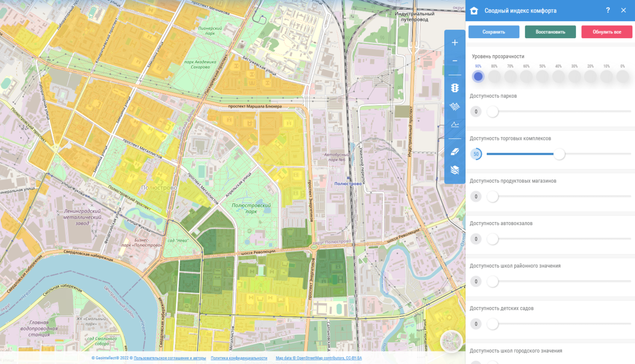This screenshot has height=364, width=635.
Task: Click the Восстановить button
Action: [550, 32]
